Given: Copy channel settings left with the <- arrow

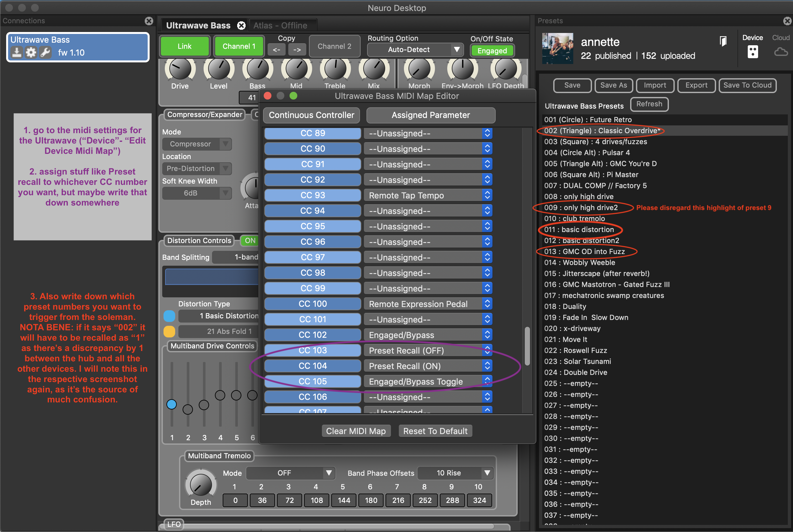Looking at the screenshot, I should 276,50.
